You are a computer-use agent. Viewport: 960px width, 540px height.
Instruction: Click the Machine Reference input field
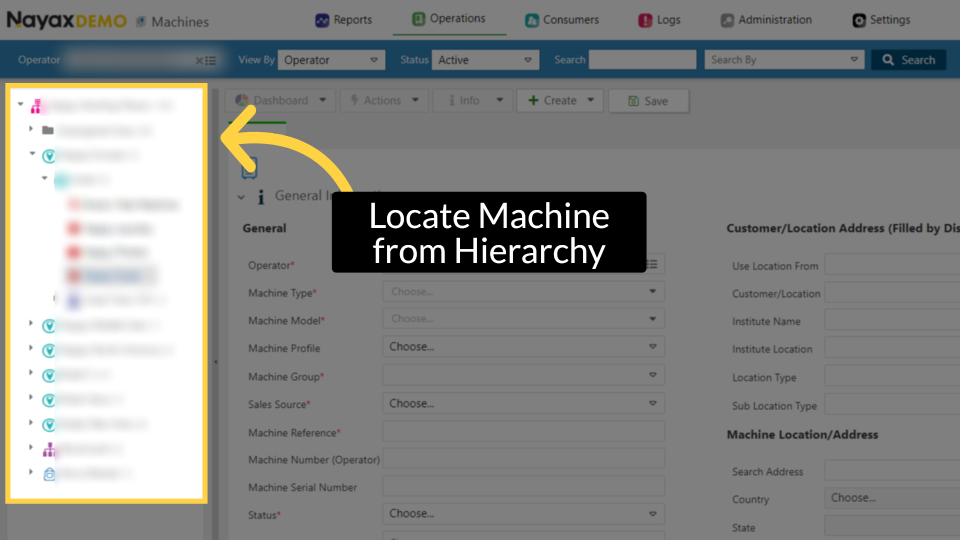(x=523, y=432)
